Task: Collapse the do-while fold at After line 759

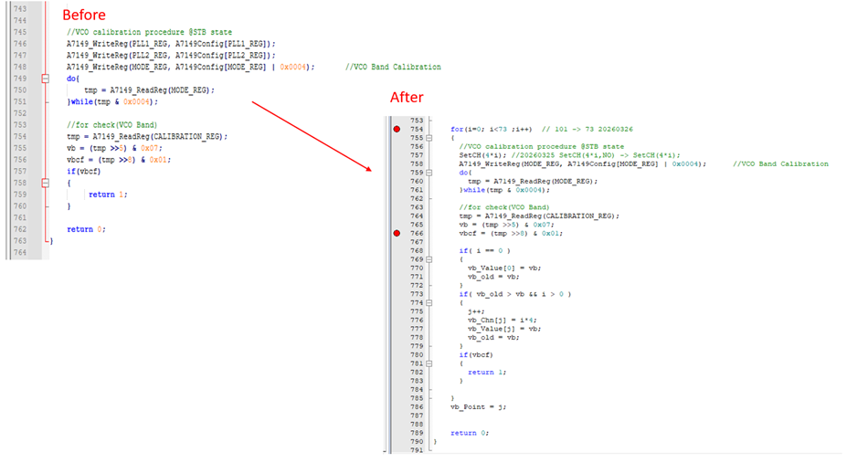Action: 428,173
